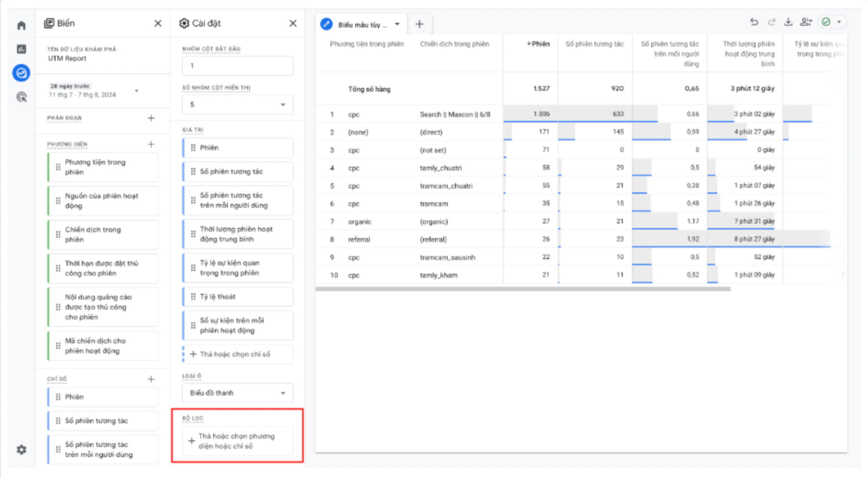The image size is (868, 478).
Task: Open the Số nhóm cột hiển thị dropdown
Action: 237,105
